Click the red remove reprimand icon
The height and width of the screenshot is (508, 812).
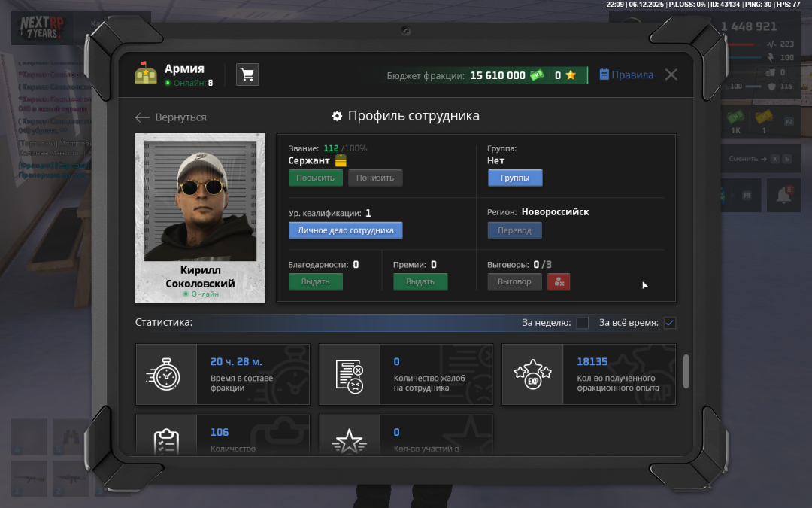click(x=559, y=281)
